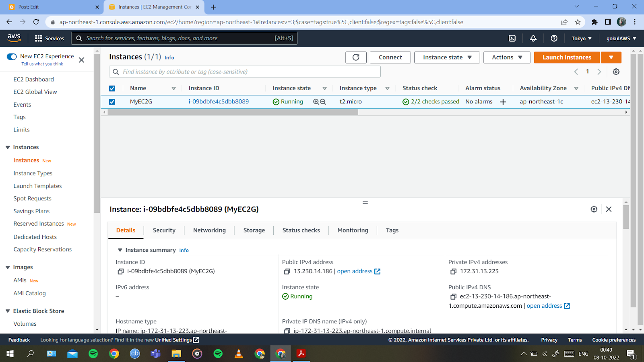The height and width of the screenshot is (362, 644).
Task: Copy the private IP DNS name
Action: (x=287, y=331)
